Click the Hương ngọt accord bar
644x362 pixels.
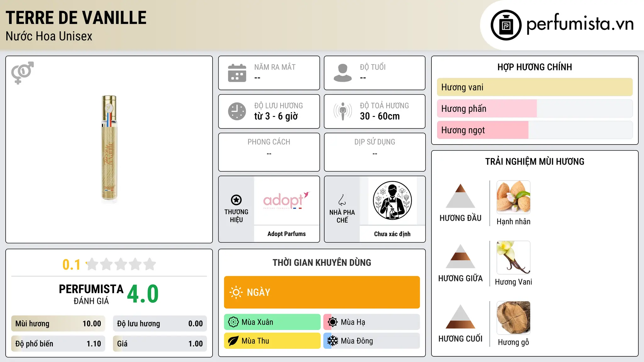click(535, 130)
